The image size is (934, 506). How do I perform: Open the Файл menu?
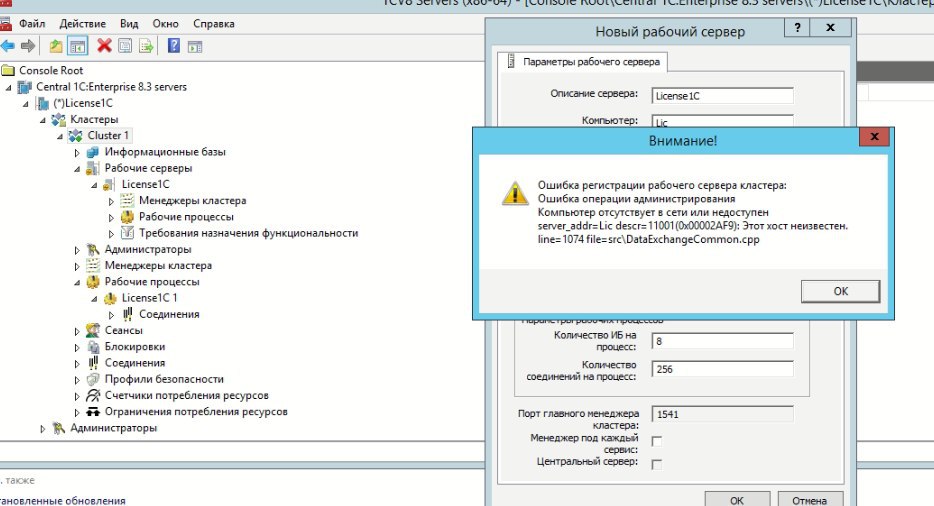tap(32, 24)
